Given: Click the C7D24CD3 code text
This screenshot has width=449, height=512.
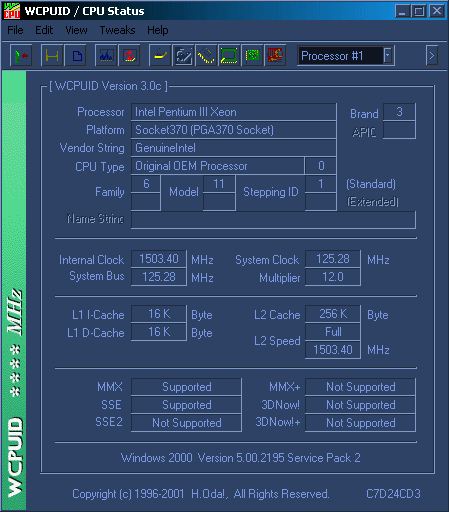Looking at the screenshot, I should coord(393,494).
